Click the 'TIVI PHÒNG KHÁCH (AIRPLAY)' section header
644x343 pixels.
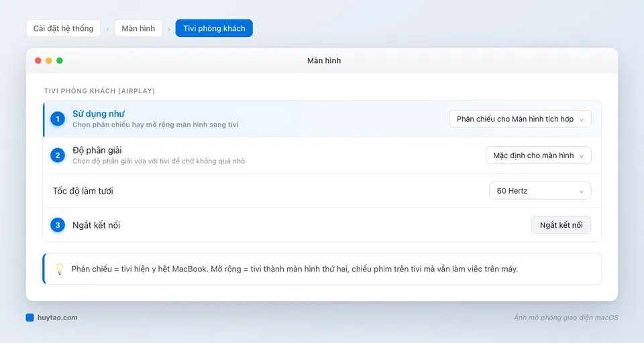point(99,91)
